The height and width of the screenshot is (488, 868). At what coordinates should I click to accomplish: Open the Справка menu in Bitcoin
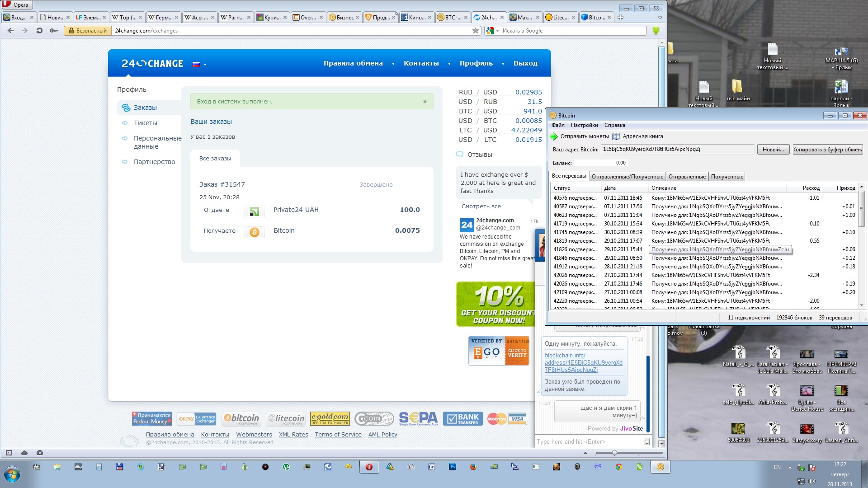click(615, 125)
